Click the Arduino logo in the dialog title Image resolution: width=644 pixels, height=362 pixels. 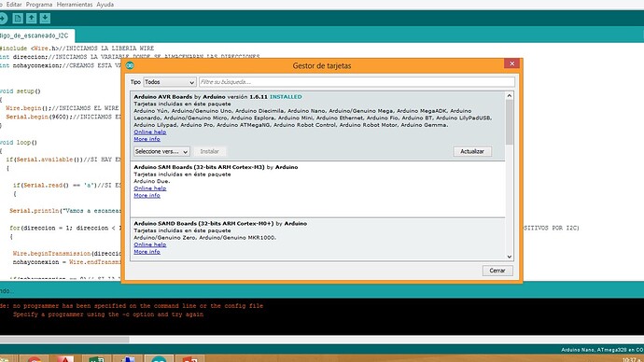130,65
